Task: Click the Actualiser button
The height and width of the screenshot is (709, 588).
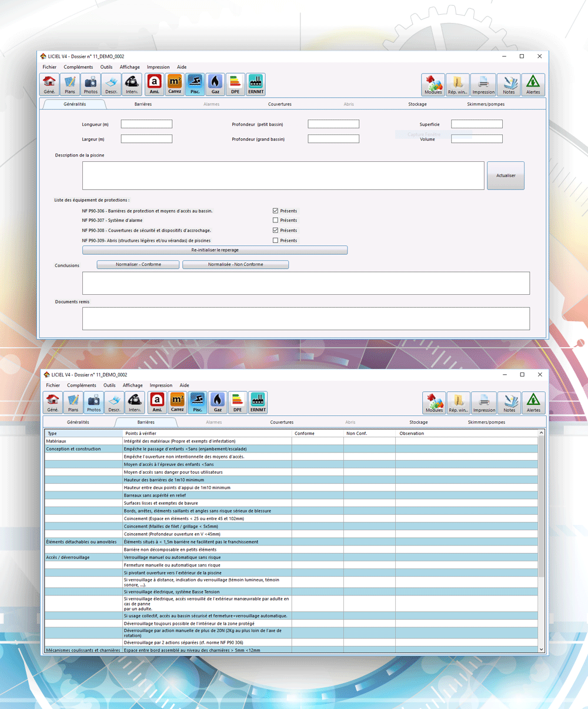Action: 506,175
